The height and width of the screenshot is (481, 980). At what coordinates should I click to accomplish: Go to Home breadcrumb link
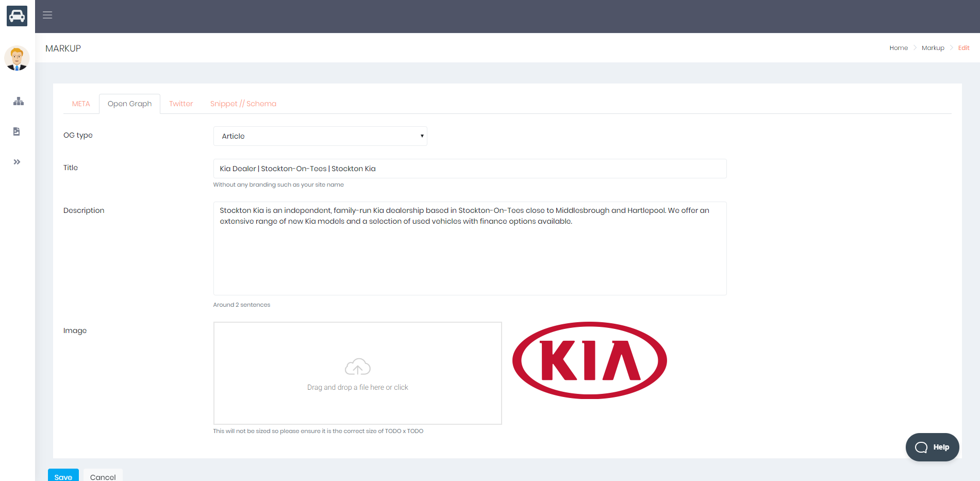click(x=898, y=48)
